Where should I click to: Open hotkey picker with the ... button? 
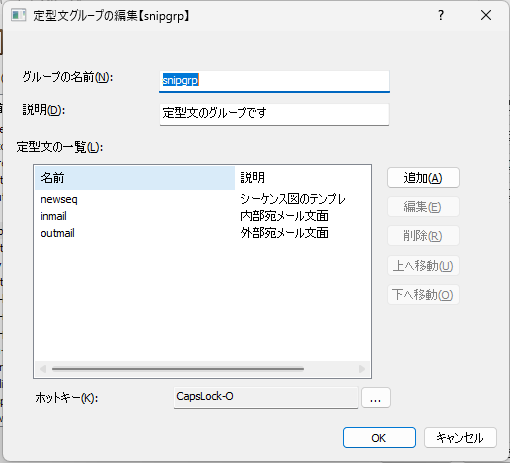point(376,398)
